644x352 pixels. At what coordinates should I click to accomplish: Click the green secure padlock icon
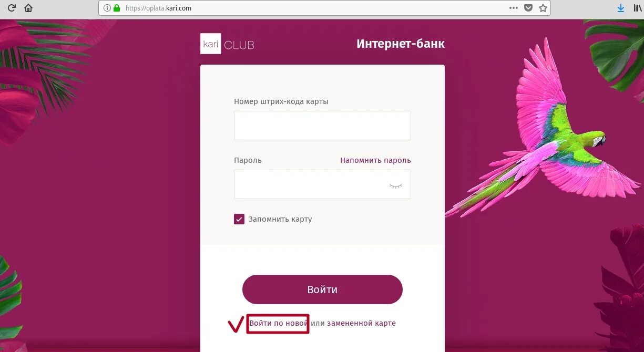click(x=117, y=8)
